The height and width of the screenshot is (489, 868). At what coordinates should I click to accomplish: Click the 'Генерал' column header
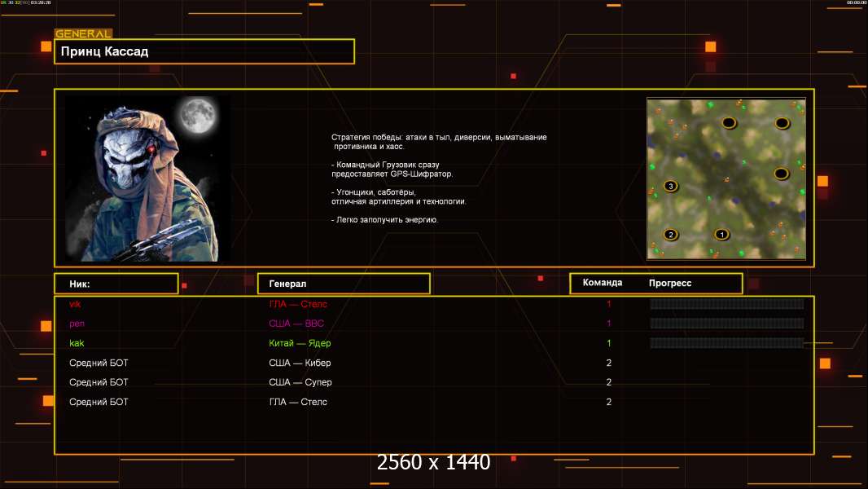344,284
